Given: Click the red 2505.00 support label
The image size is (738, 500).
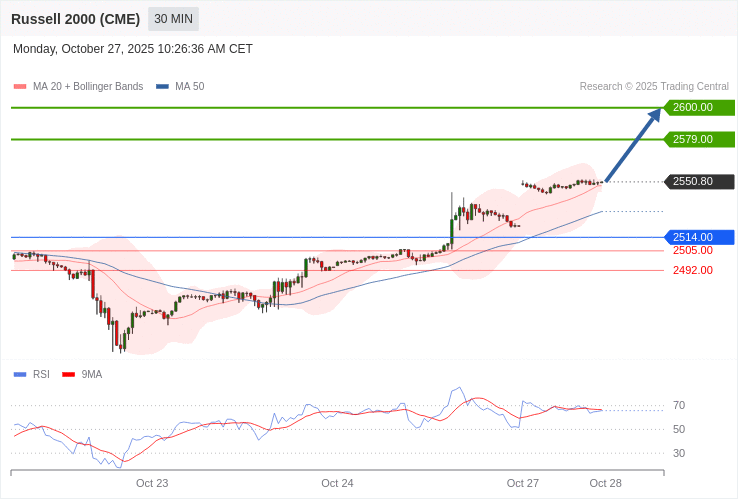Looking at the screenshot, I should click(692, 250).
